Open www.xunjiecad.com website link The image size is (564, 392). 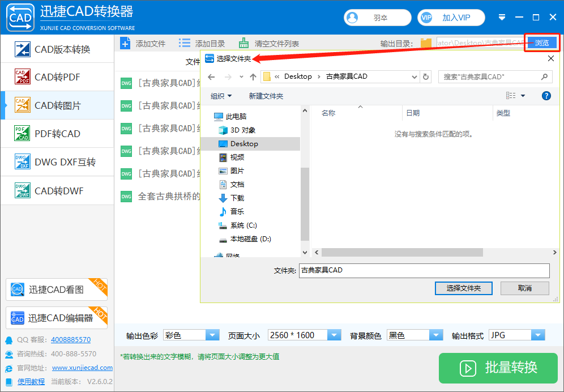pos(82,368)
